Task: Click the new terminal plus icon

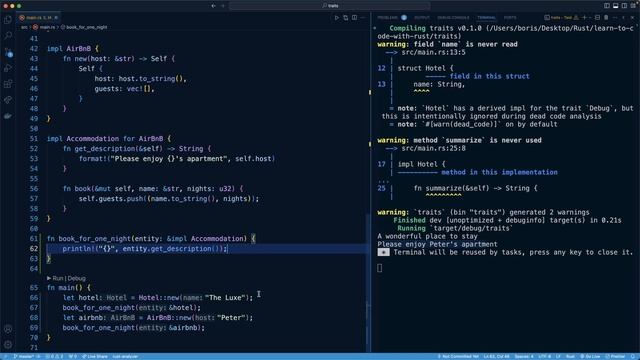Action: pos(584,18)
